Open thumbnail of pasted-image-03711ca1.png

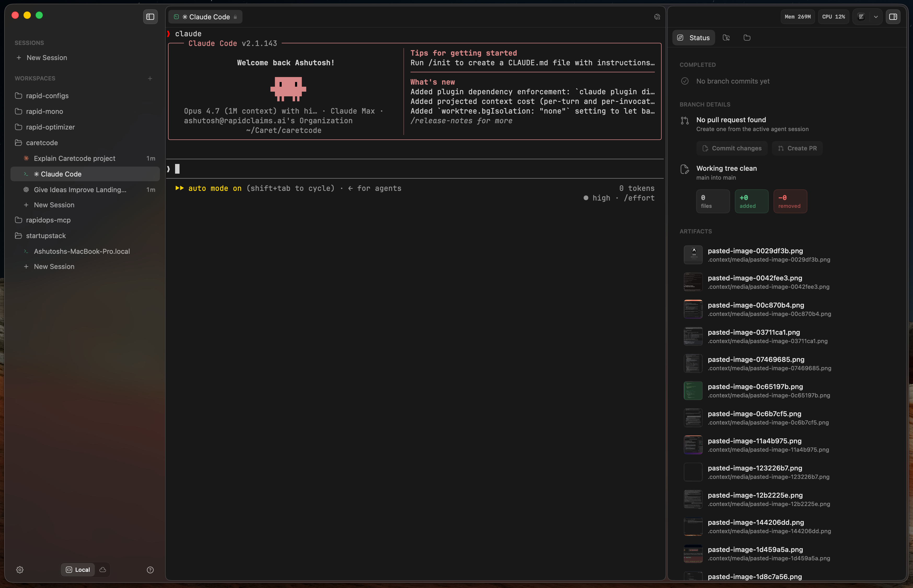692,336
